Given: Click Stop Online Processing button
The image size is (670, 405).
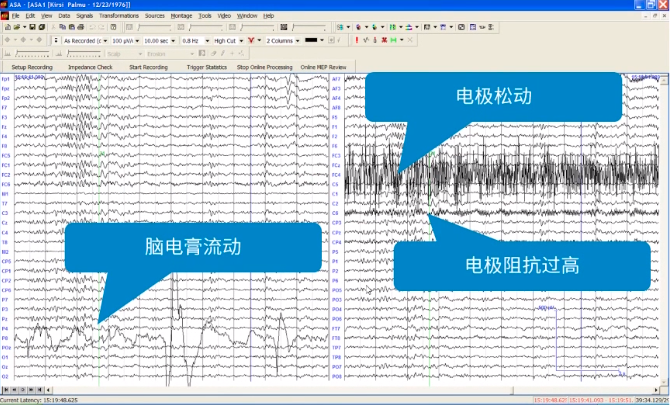Looking at the screenshot, I should [264, 67].
